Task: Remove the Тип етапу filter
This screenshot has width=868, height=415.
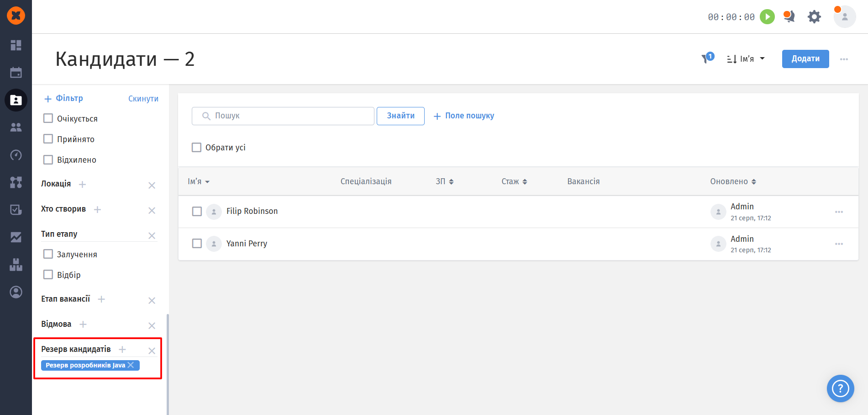Action: click(152, 235)
